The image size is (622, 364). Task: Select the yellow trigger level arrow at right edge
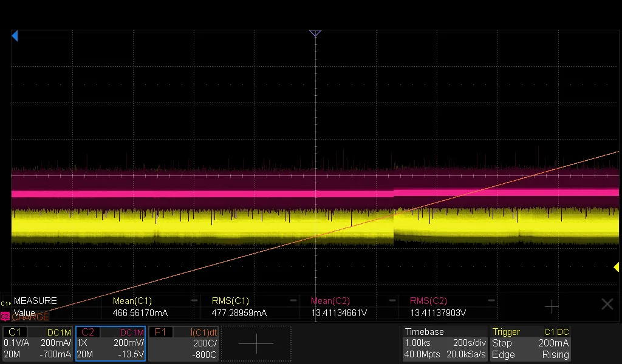click(616, 268)
